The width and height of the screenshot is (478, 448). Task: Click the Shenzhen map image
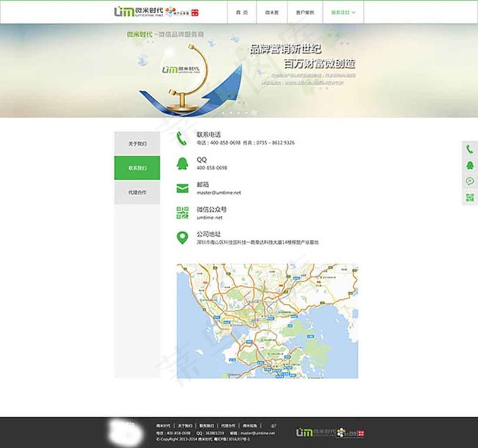tap(268, 321)
